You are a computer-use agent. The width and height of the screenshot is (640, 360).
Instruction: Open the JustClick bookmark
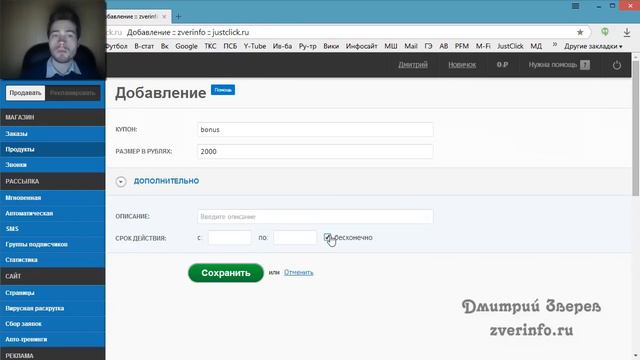click(x=510, y=46)
